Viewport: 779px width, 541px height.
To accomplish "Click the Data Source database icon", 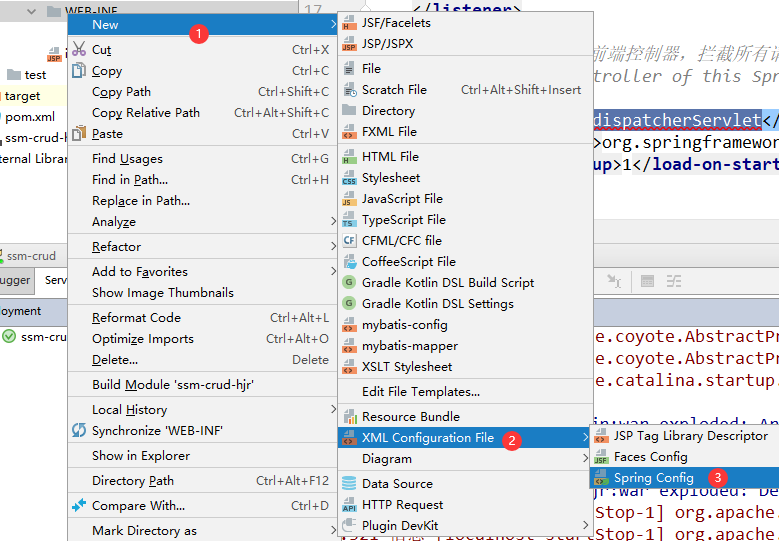I will tap(349, 483).
